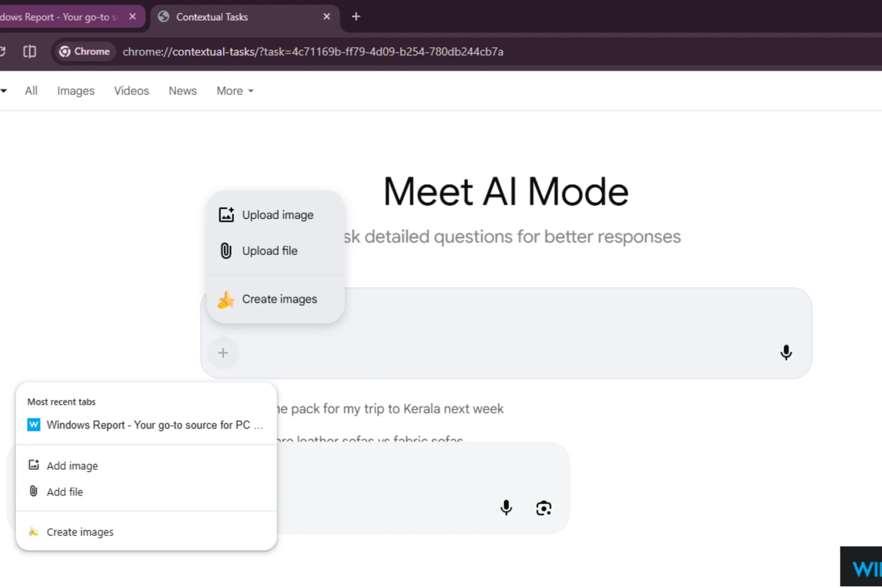Click the Add image option

point(72,466)
